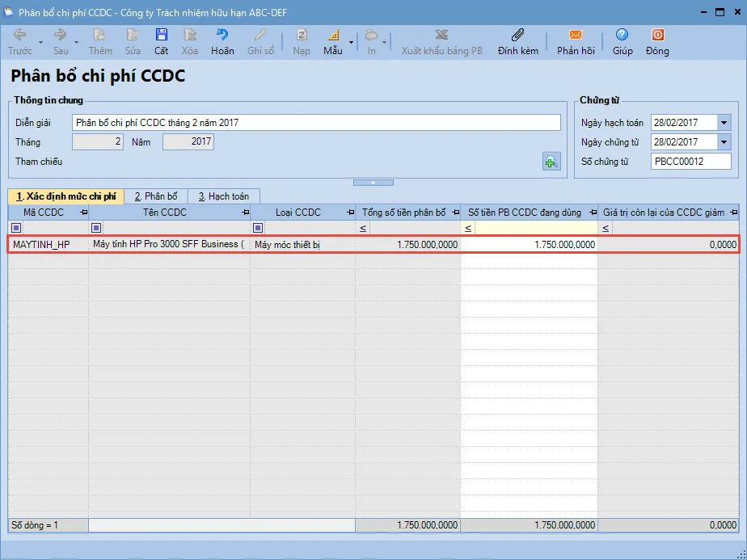Open the Ngày hạch toán date dropdown
This screenshot has width=747, height=560.
(724, 123)
